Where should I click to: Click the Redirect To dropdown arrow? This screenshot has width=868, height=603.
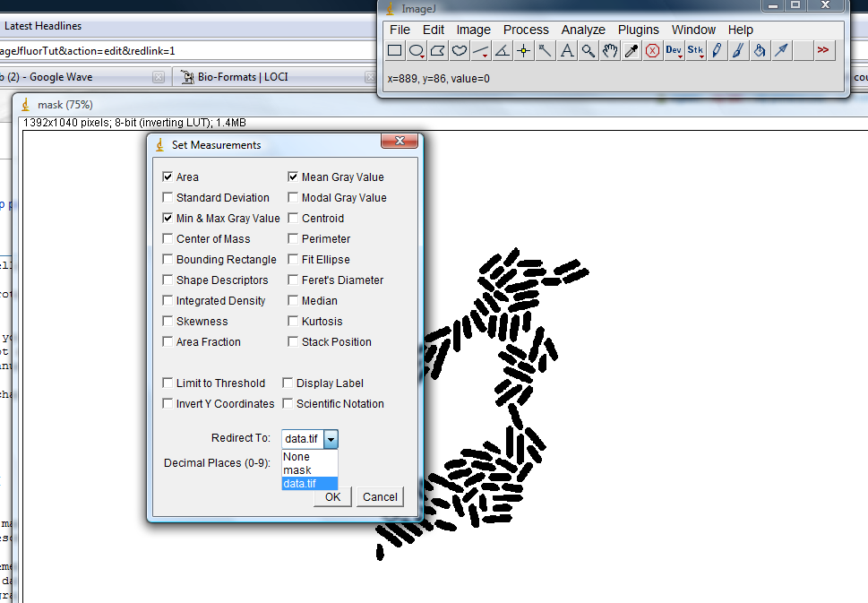pos(331,439)
